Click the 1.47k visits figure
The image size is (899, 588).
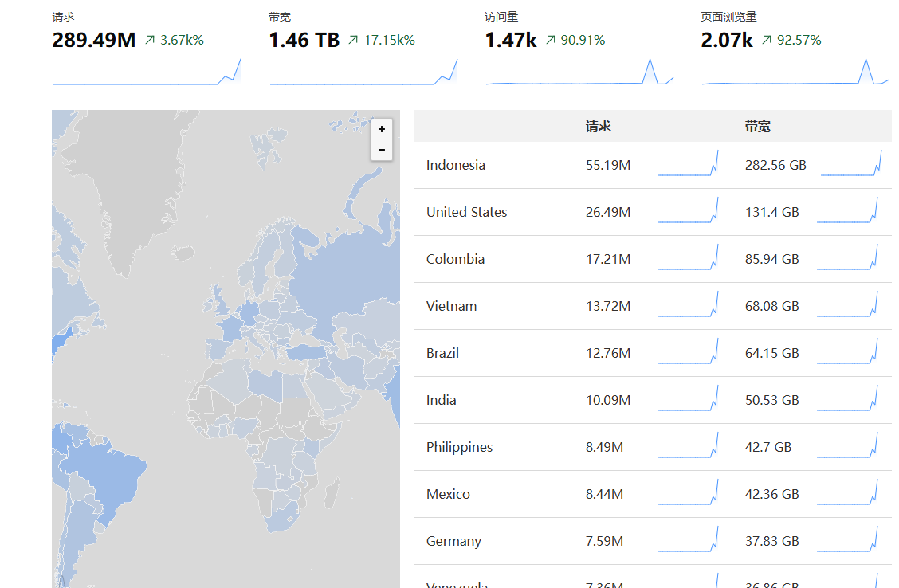click(x=511, y=40)
